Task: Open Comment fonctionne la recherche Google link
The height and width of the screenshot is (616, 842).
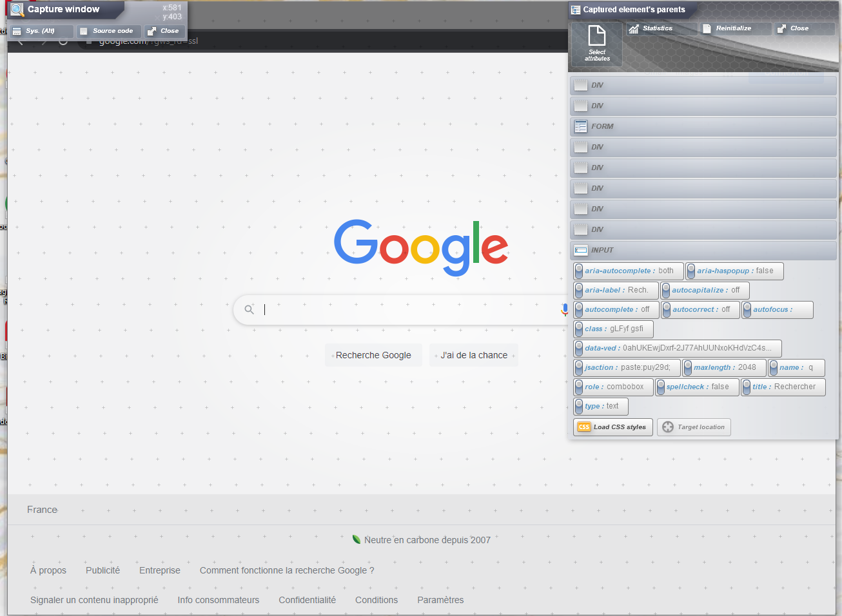Action: pos(287,570)
